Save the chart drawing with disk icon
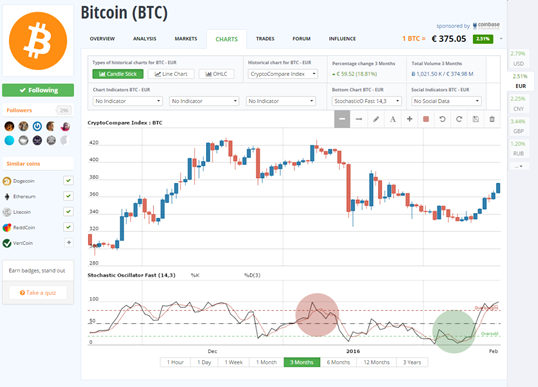The width and height of the screenshot is (538, 387). click(x=476, y=119)
